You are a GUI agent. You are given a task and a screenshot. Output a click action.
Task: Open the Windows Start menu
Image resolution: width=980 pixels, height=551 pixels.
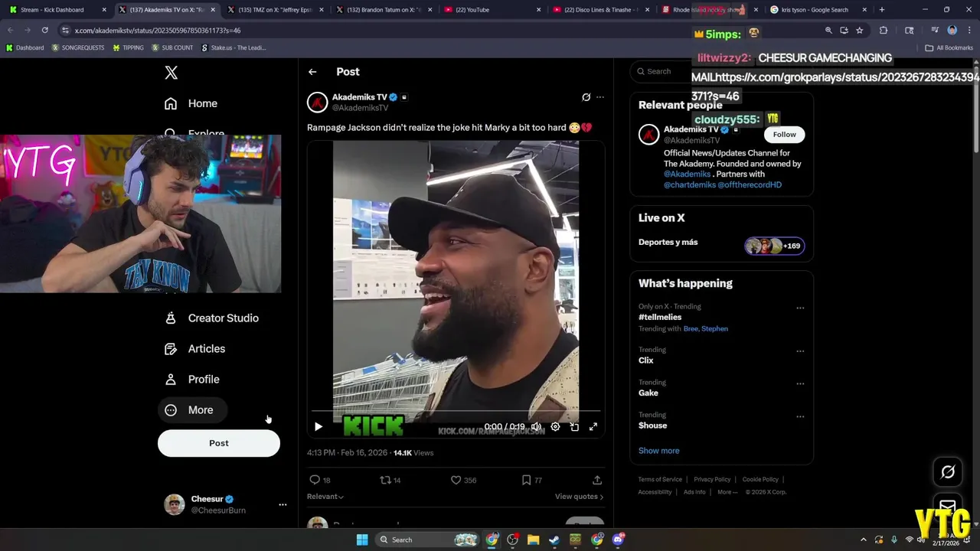[362, 540]
